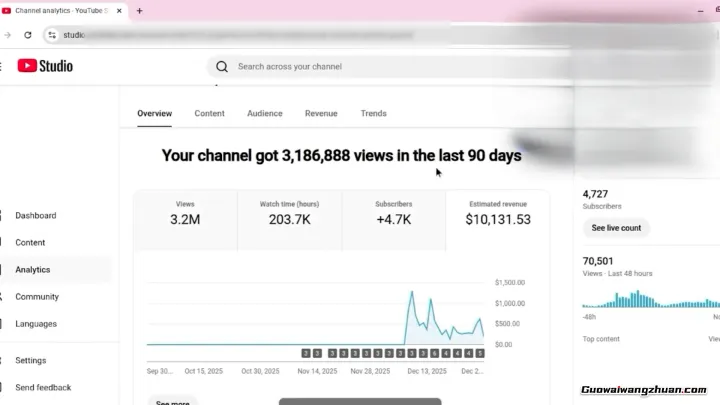Select the Trends tab

point(373,114)
